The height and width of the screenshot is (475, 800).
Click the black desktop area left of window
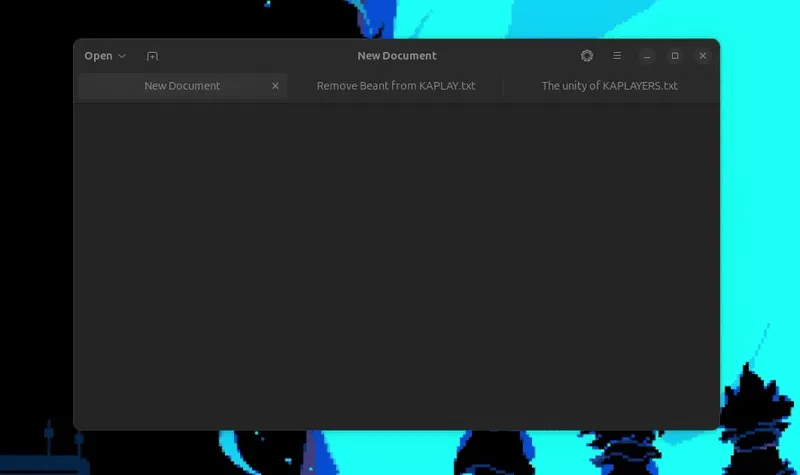tap(35, 250)
